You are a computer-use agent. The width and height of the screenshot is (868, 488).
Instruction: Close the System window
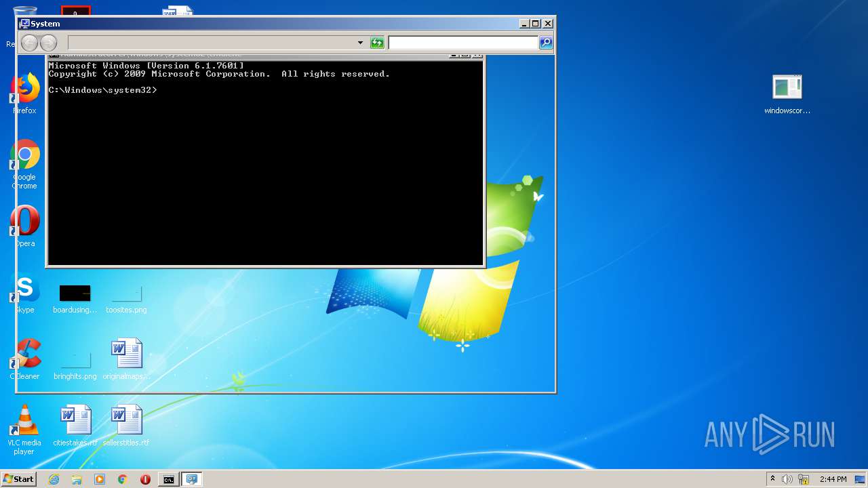(548, 24)
